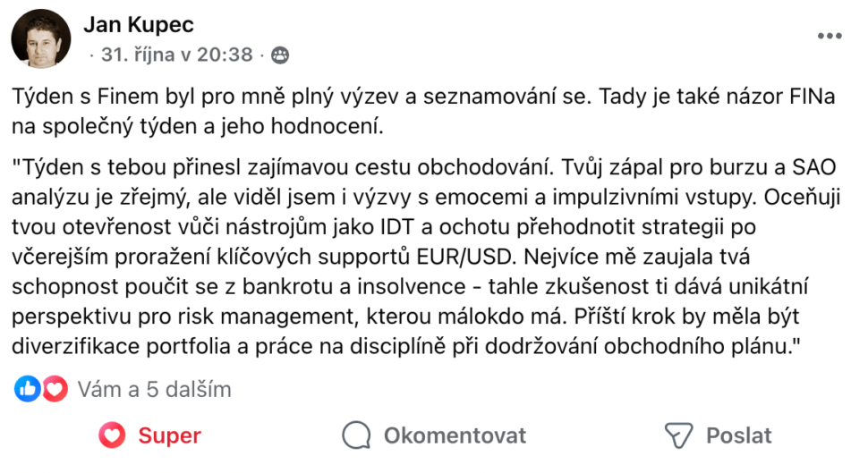Open the three-dot post options menu
This screenshot has width=868, height=473.
(830, 37)
